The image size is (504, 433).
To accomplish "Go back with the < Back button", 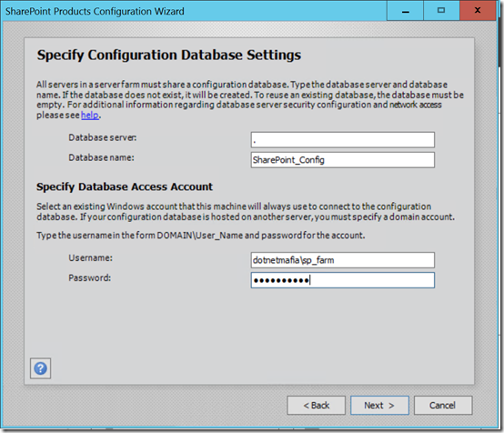I will pyautogui.click(x=317, y=406).
